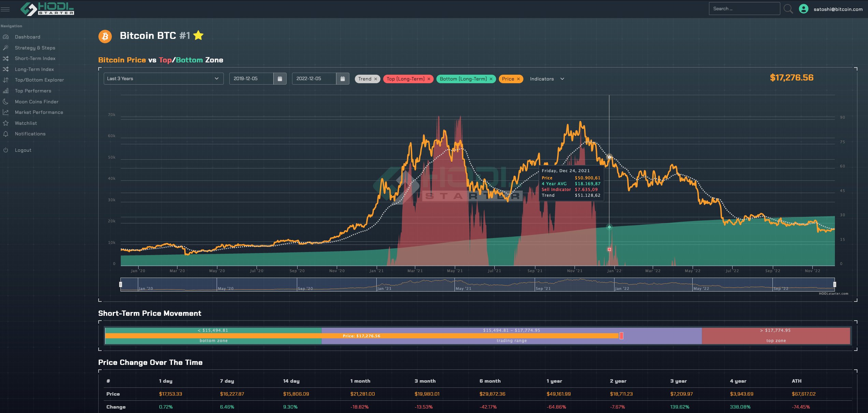Image resolution: width=868 pixels, height=413 pixels.
Task: Click the green bottom zone segment
Action: click(214, 336)
